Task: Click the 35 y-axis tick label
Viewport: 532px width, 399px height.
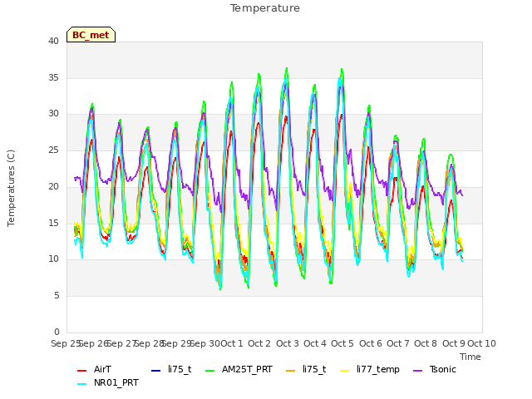Action: 53,77
